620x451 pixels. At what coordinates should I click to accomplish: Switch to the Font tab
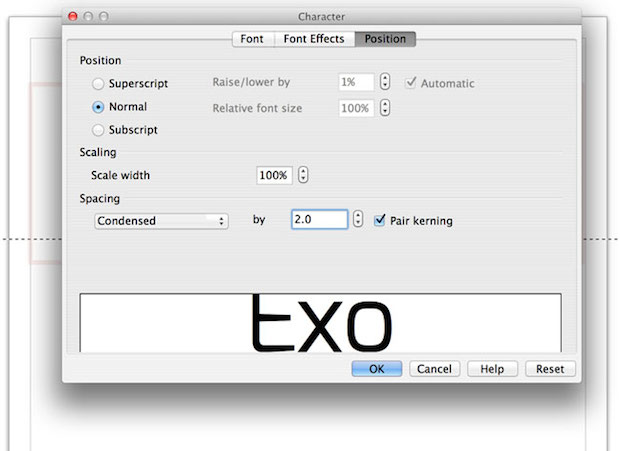(252, 39)
